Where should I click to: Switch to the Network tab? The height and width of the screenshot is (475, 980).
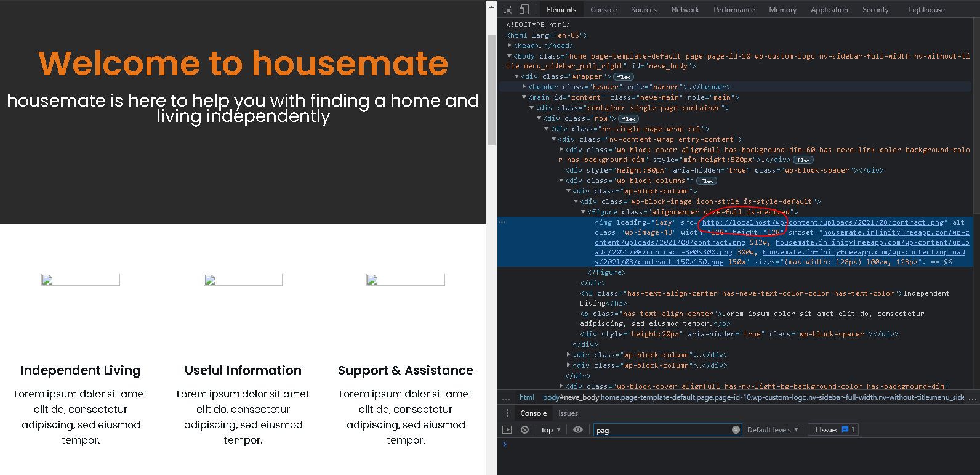click(x=685, y=10)
